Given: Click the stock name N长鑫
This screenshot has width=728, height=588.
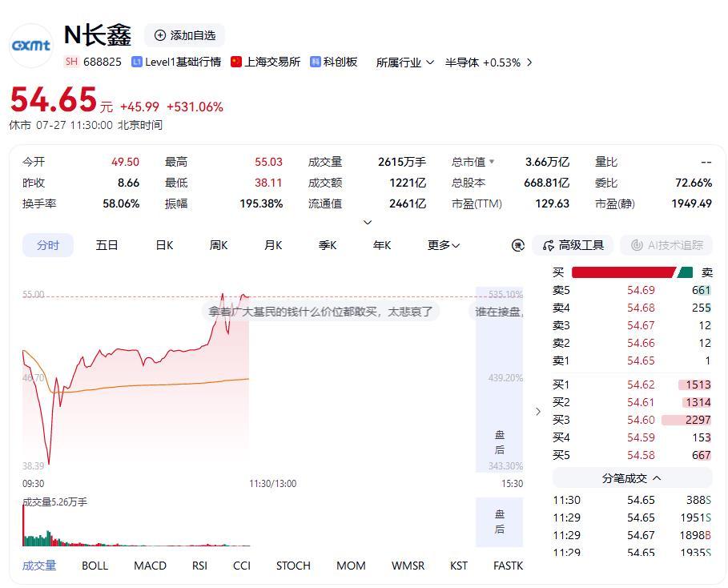Looking at the screenshot, I should [x=98, y=35].
